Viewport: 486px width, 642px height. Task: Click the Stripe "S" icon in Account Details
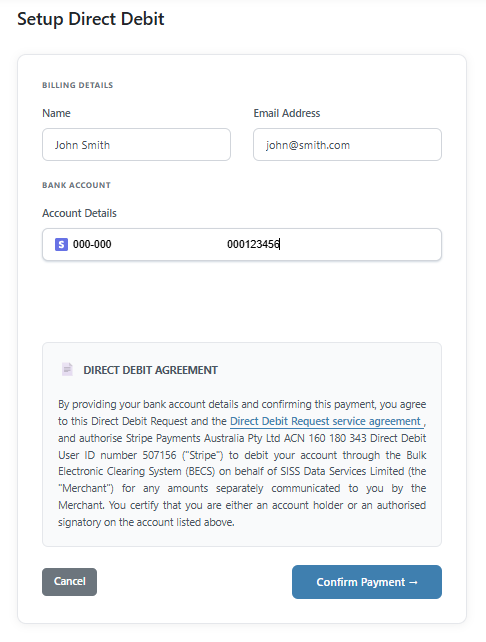[x=61, y=244]
